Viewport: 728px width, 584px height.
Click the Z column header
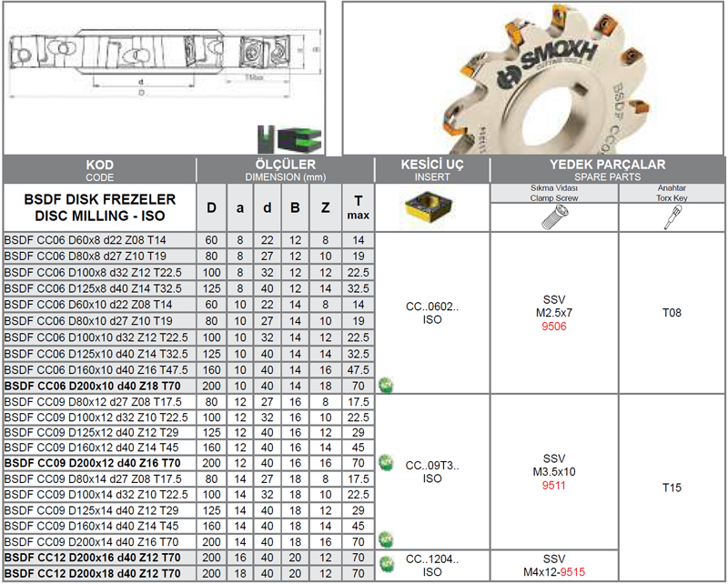[x=326, y=207]
